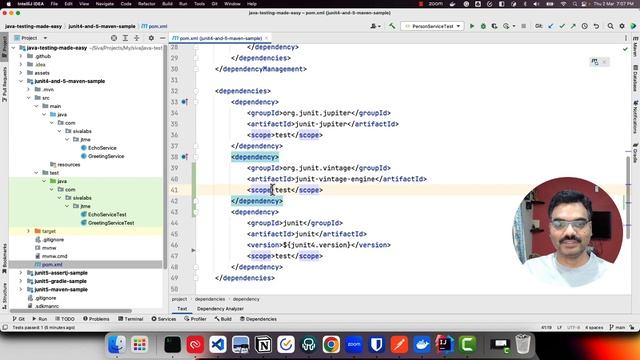Expand the assets folder
The width and height of the screenshot is (640, 360).
click(21, 73)
